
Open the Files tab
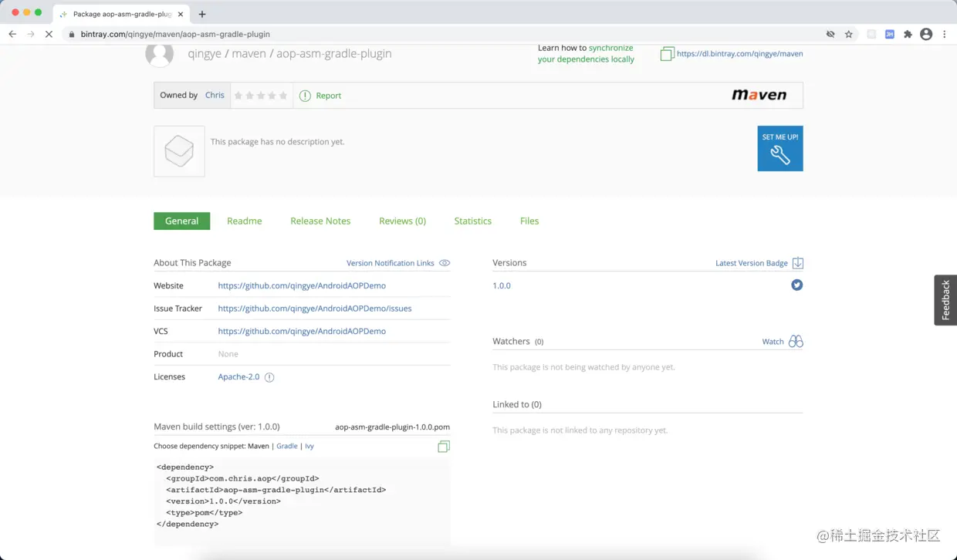point(529,221)
